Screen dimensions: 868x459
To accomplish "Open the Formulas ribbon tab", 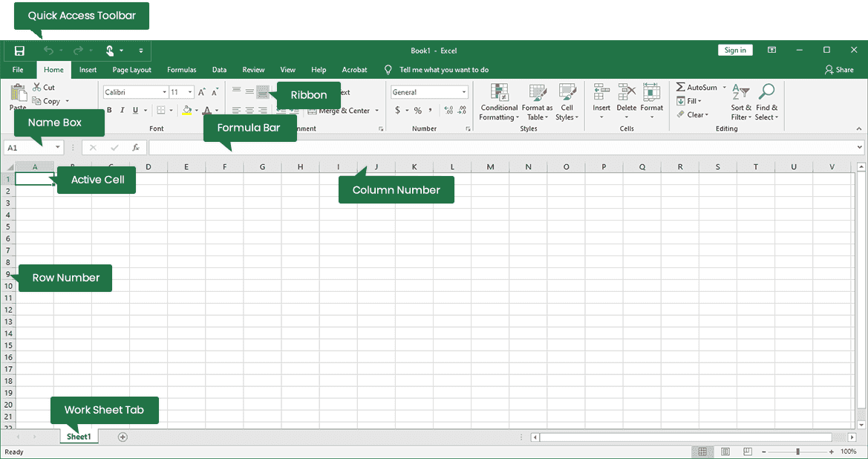I will [x=181, y=70].
